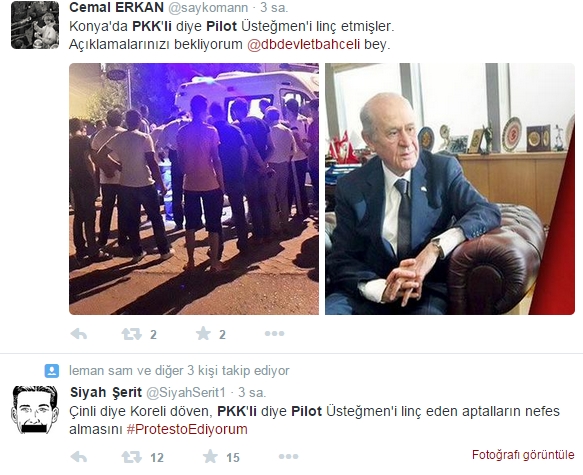The width and height of the screenshot is (583, 475).
Task: Favorite Cemal ERKAN's tweet with star
Action: [x=203, y=333]
